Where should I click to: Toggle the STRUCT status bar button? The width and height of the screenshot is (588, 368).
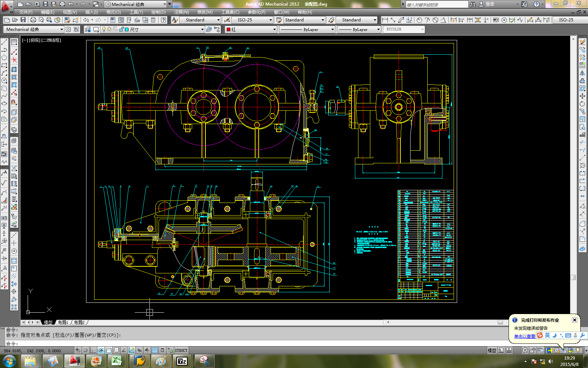coord(181,350)
